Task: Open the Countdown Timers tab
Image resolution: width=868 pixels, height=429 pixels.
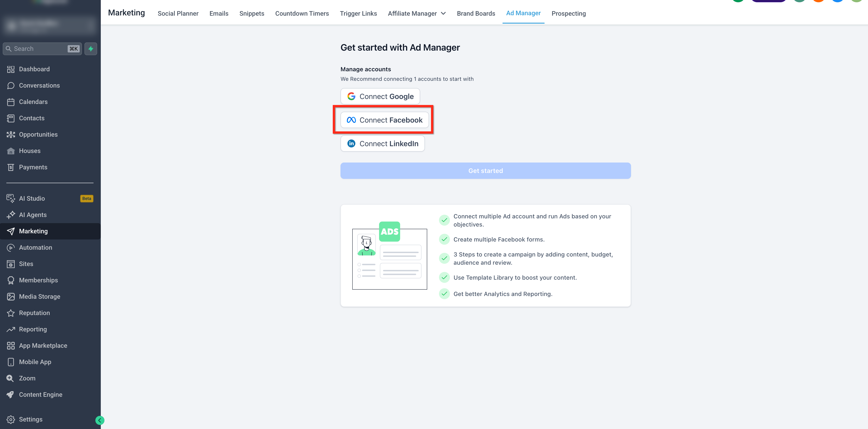Action: 302,13
